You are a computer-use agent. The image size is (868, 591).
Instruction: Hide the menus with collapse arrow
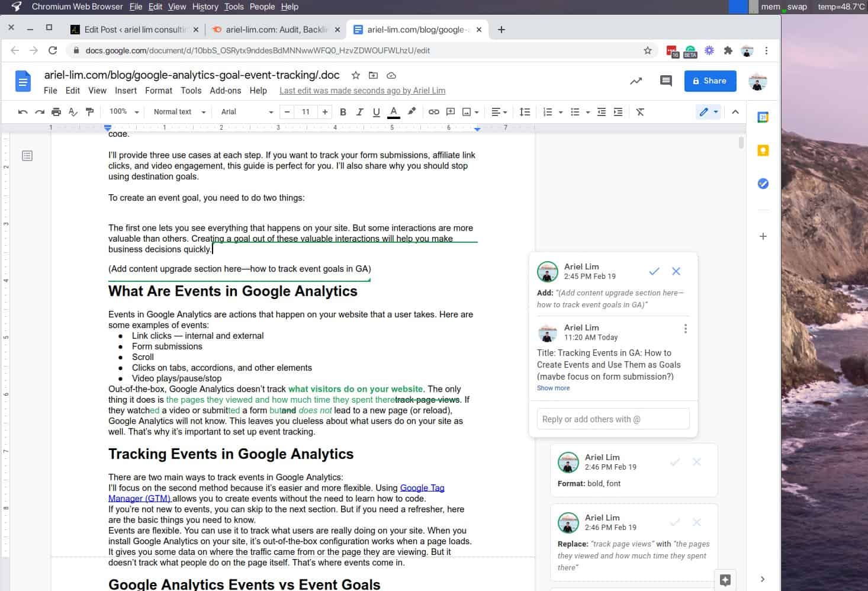tap(735, 112)
